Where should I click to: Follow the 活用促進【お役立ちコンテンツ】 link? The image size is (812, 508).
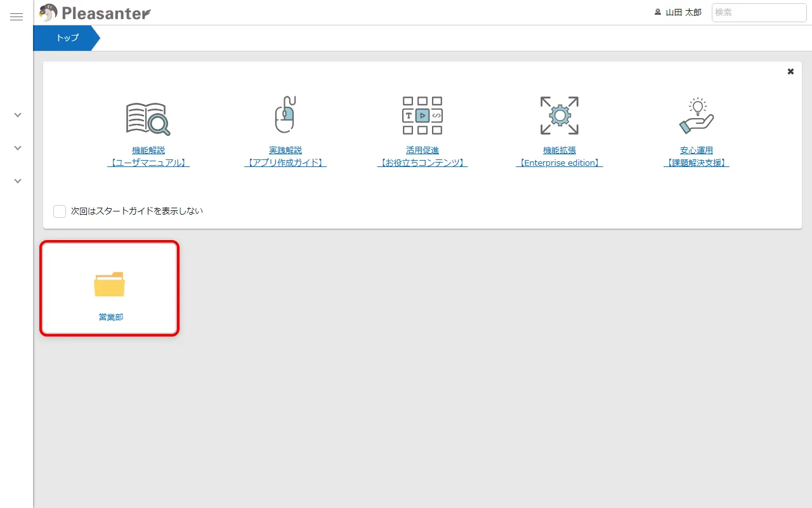[422, 157]
